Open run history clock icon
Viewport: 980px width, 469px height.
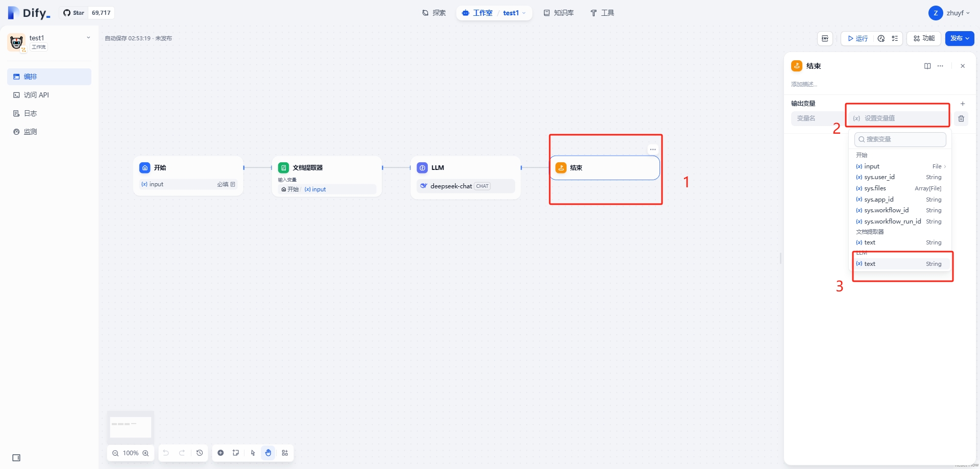(881, 38)
